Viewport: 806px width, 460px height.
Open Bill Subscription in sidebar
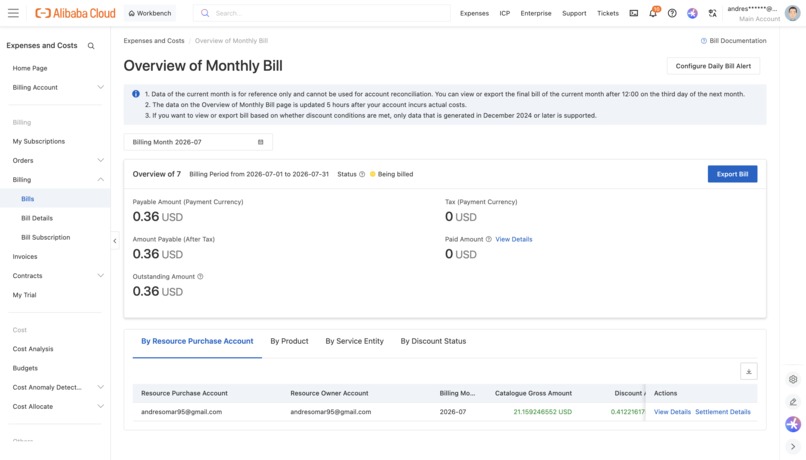coord(45,237)
